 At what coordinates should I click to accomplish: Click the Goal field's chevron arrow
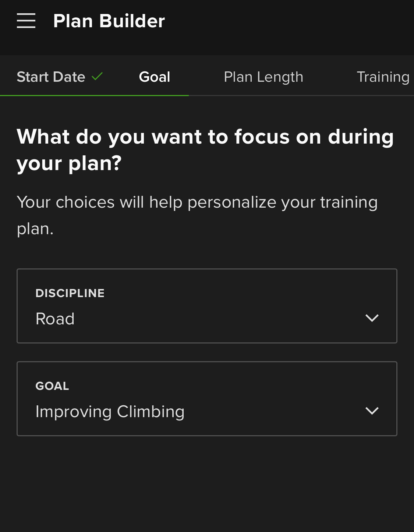[372, 411]
